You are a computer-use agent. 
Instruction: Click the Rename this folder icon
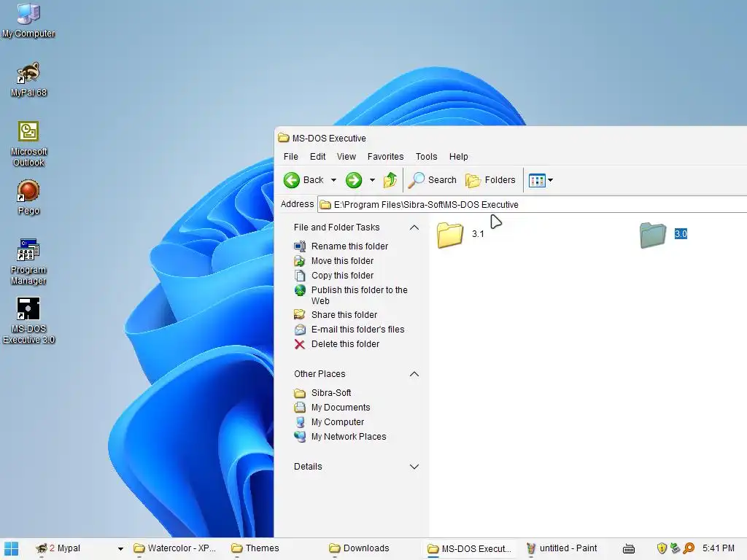pos(300,246)
